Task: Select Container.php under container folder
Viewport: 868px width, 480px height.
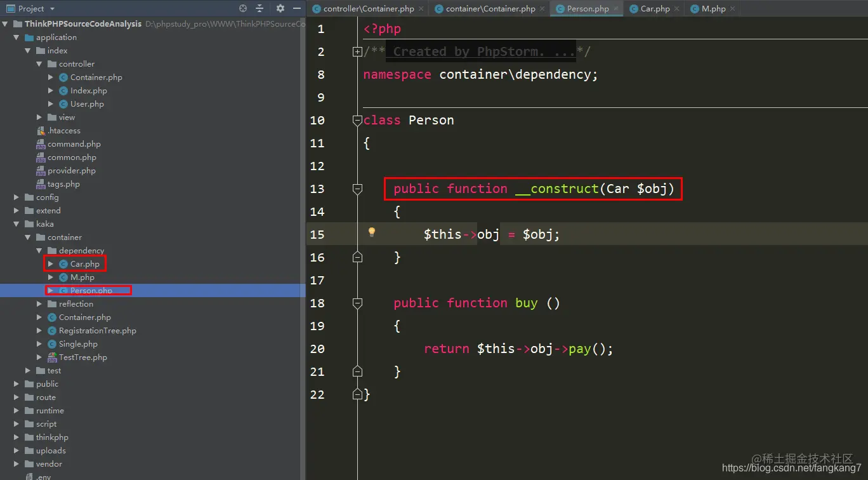Action: click(x=84, y=317)
